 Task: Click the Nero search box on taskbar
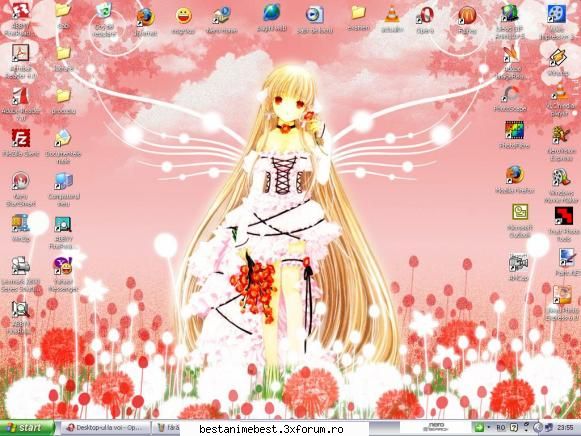[436, 427]
